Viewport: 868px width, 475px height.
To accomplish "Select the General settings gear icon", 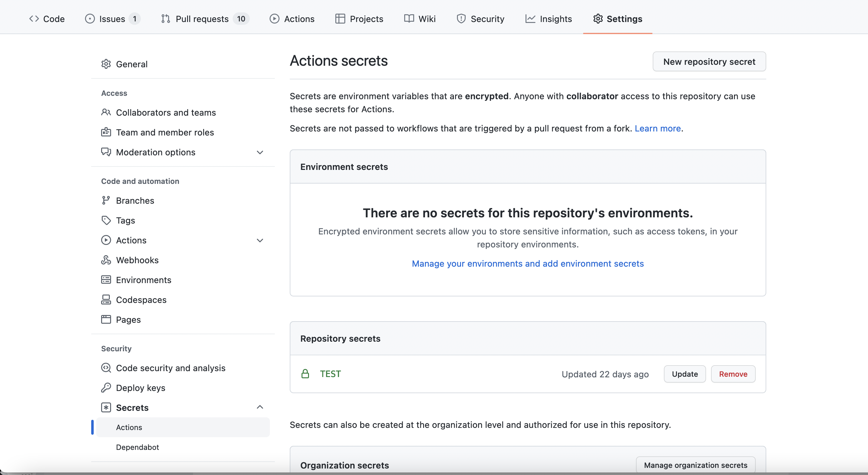I will pos(106,64).
